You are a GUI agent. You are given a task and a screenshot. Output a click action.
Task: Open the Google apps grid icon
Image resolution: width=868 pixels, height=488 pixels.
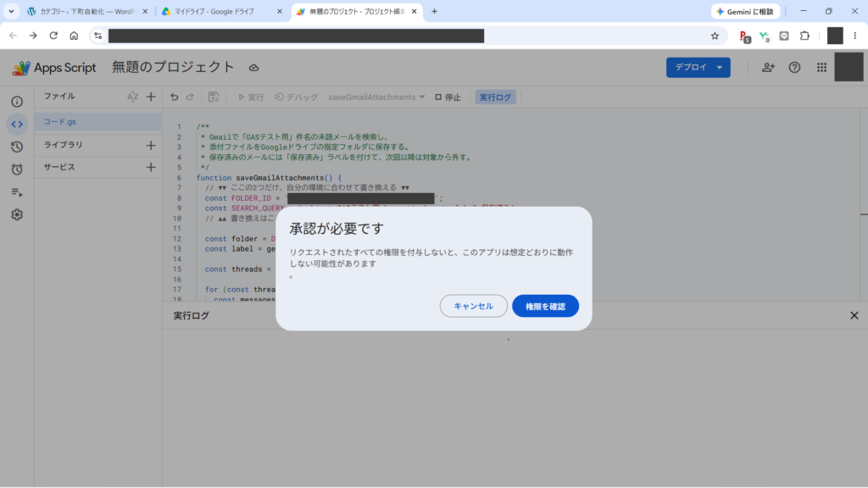821,68
